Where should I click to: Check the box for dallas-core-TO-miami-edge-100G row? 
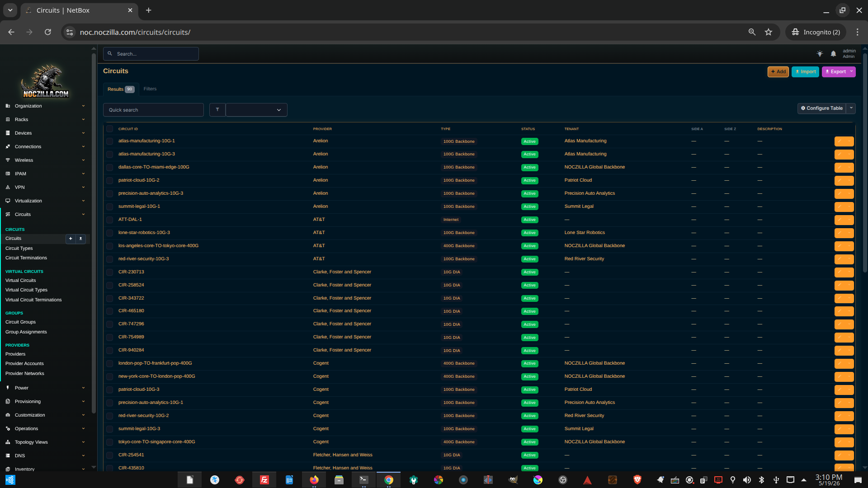tap(109, 168)
